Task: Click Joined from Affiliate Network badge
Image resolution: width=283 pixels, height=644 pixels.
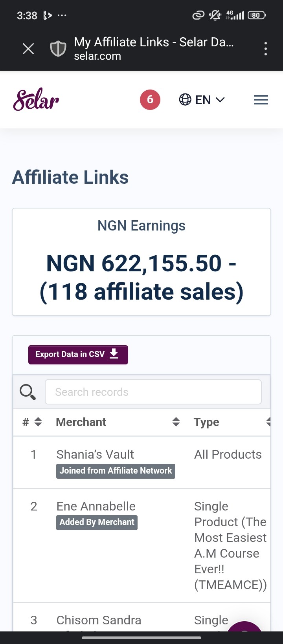Action: coord(116,471)
